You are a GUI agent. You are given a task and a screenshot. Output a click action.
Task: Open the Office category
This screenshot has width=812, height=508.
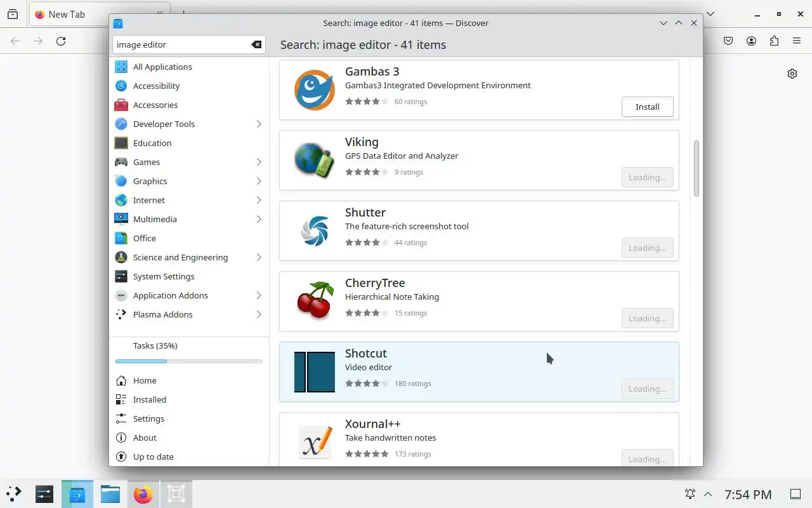[x=189, y=238]
